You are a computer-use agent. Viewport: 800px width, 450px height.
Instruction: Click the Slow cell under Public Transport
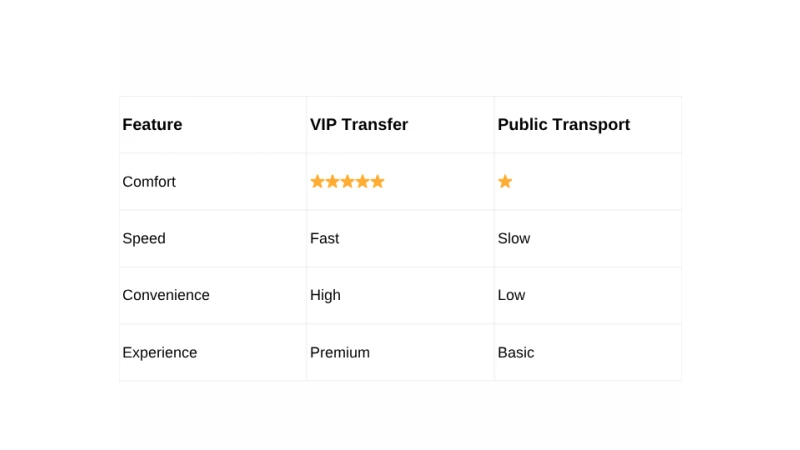[514, 239]
